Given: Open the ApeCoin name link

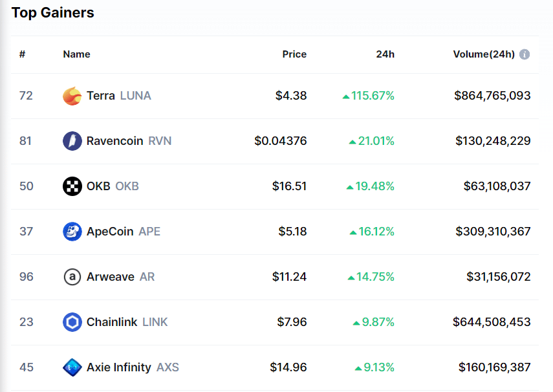Looking at the screenshot, I should [111, 232].
